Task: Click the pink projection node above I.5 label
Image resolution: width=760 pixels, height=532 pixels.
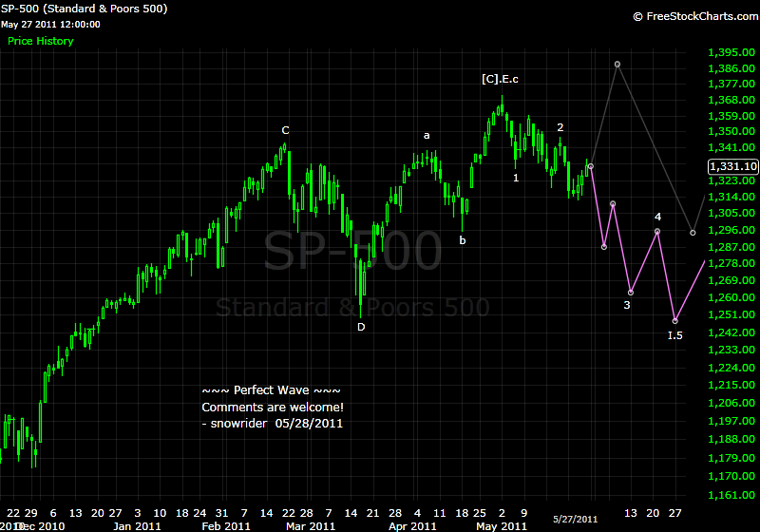Action: tap(675, 321)
